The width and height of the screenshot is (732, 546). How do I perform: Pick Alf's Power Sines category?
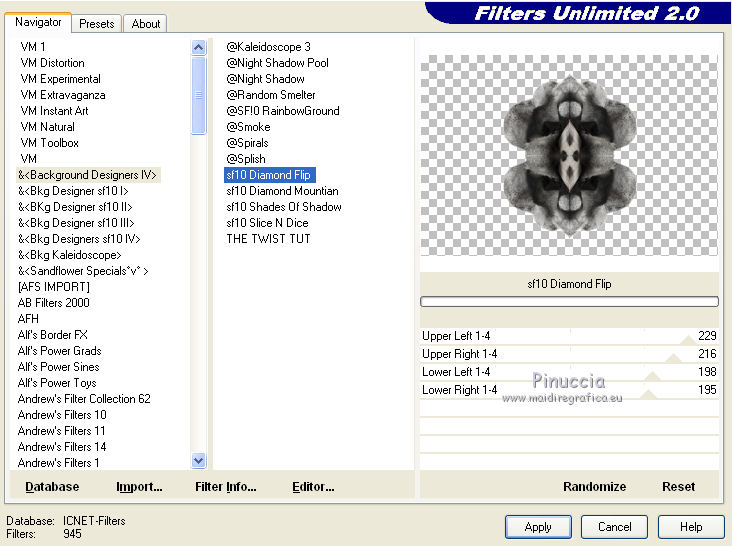click(x=58, y=367)
